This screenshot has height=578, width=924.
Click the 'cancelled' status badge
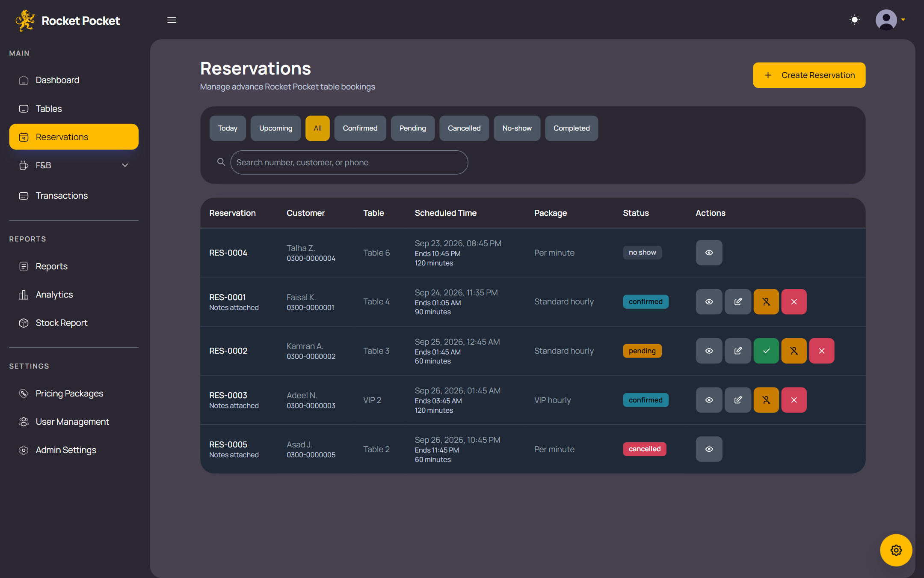click(x=645, y=449)
